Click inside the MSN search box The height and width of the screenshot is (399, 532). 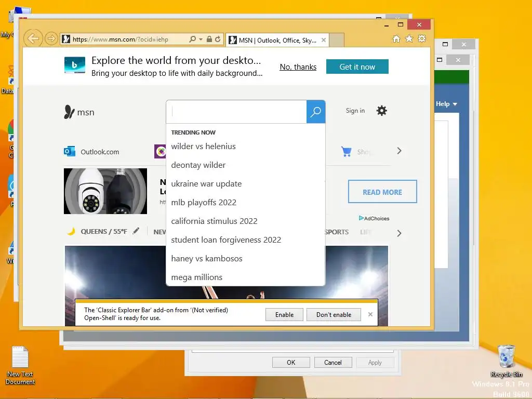(236, 112)
